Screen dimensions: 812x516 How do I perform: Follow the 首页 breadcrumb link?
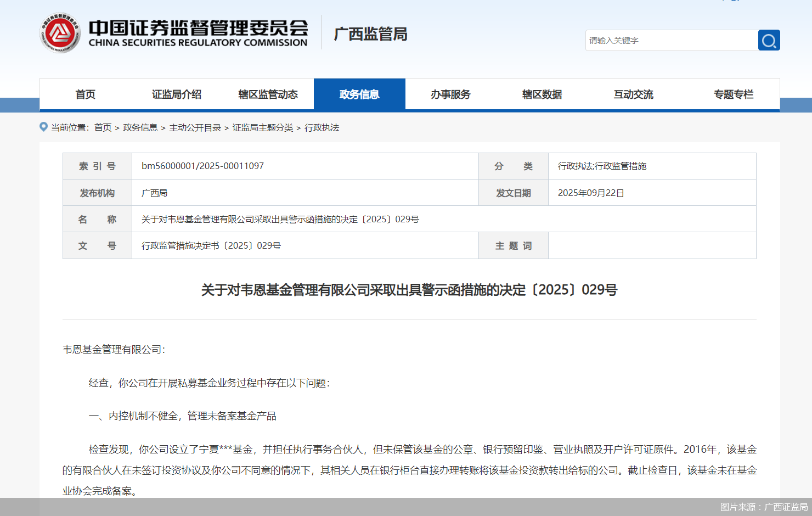[103, 127]
